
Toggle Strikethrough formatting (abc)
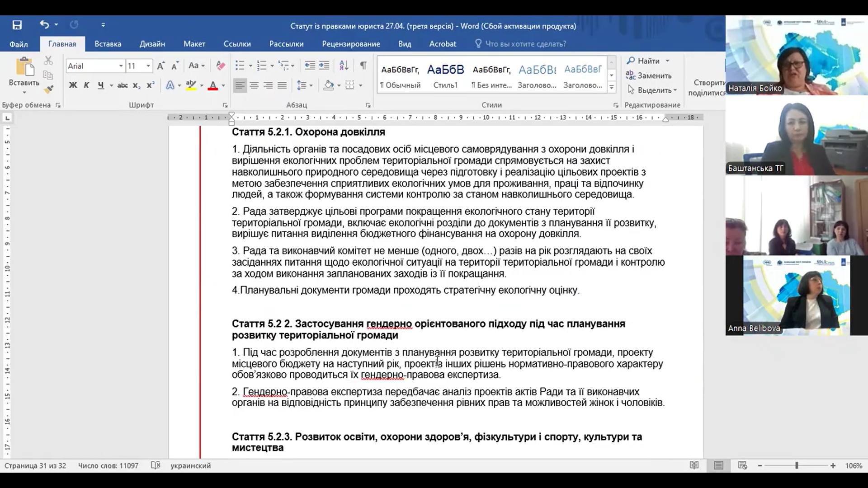[123, 85]
